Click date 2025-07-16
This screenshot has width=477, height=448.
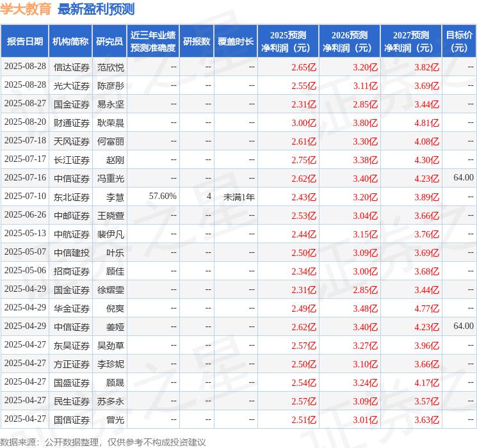point(25,178)
